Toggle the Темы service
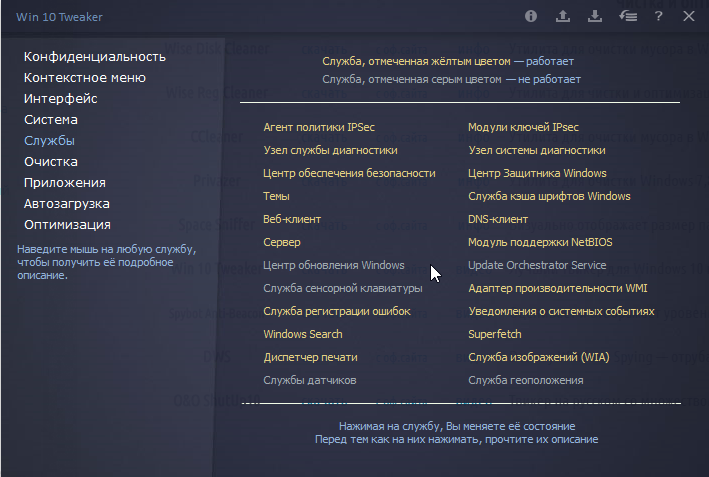The width and height of the screenshot is (709, 477). [x=276, y=196]
